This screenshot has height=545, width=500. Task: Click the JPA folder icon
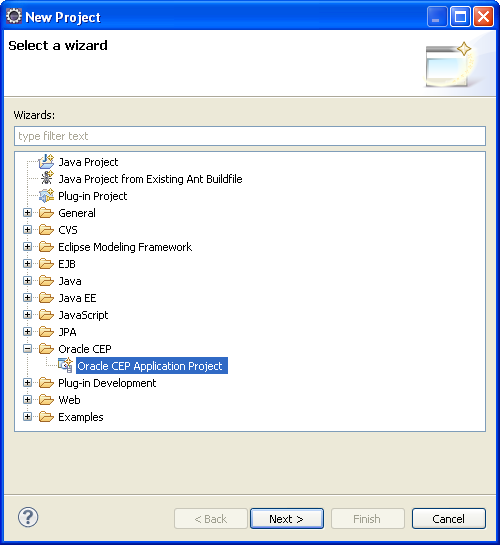pos(46,332)
